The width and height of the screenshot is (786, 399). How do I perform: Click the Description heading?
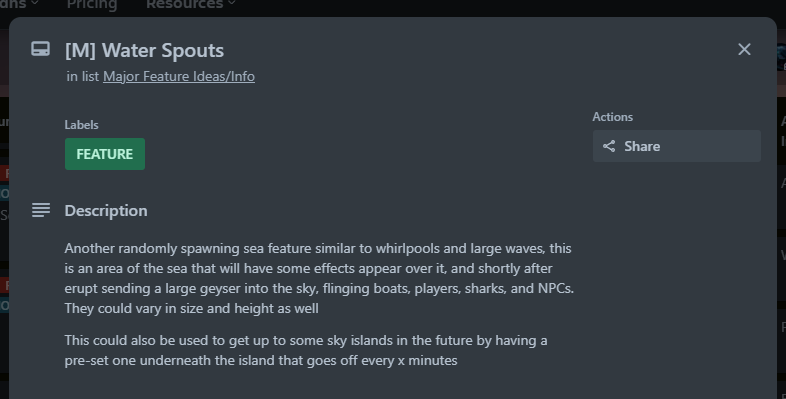point(106,211)
